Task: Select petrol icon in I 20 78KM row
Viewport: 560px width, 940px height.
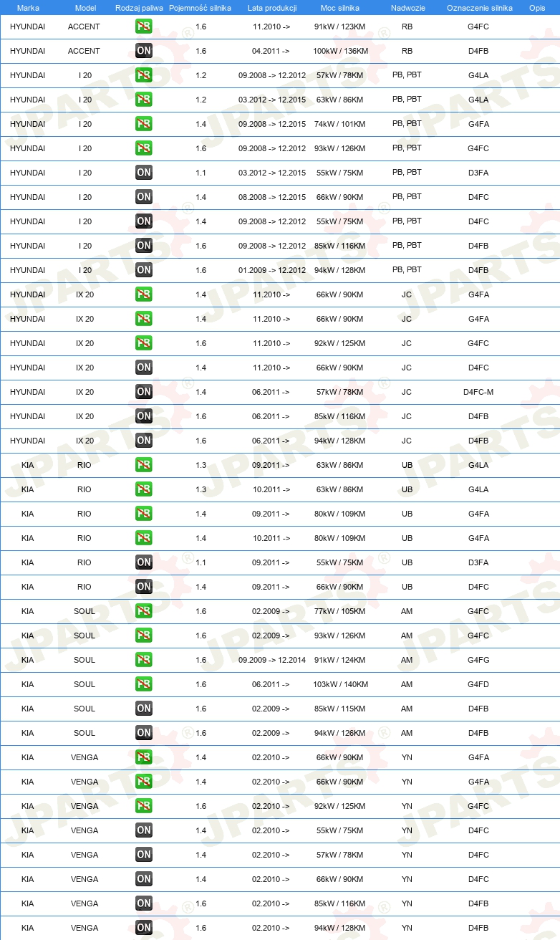Action: click(x=144, y=75)
